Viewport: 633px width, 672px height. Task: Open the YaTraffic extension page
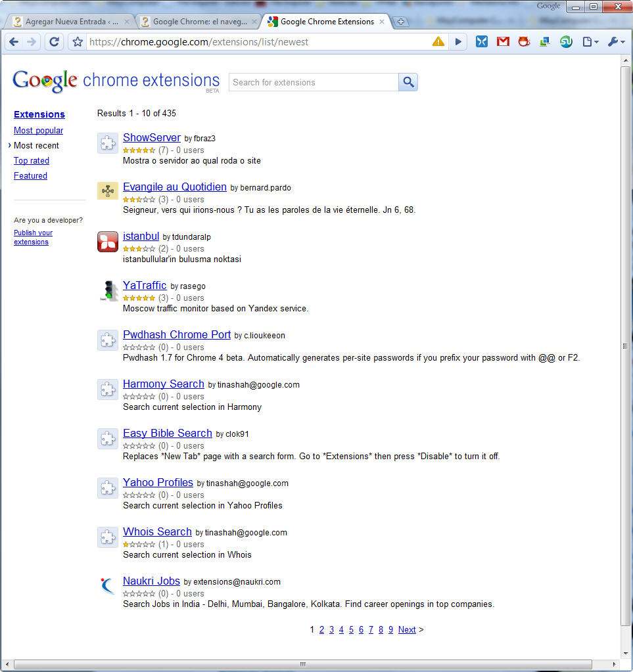pos(145,286)
